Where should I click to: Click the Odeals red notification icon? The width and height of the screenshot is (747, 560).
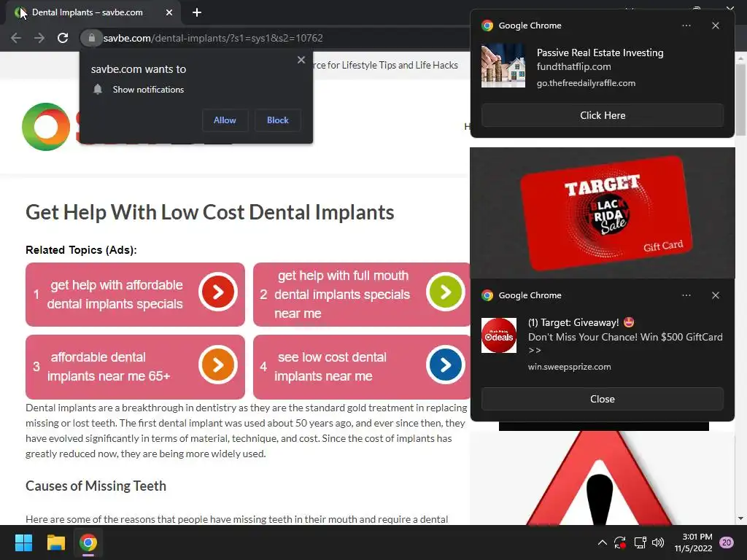click(x=499, y=335)
